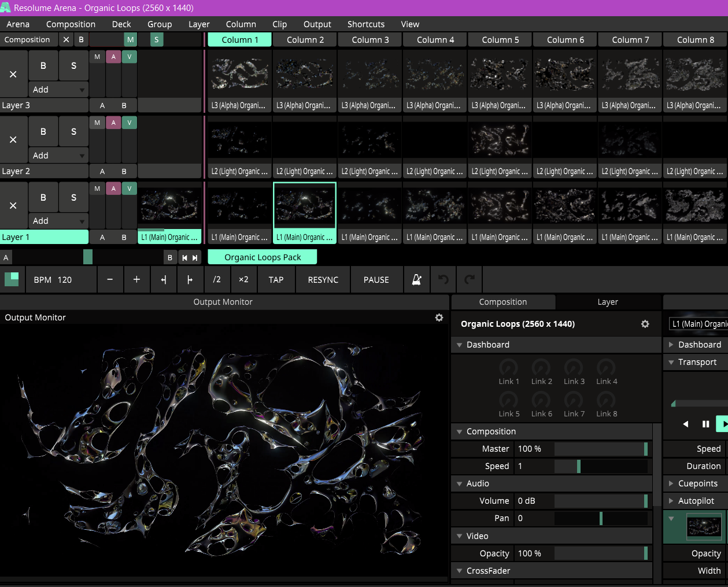This screenshot has width=728, height=587.
Task: Solo Layer 1 with S button
Action: (73, 197)
